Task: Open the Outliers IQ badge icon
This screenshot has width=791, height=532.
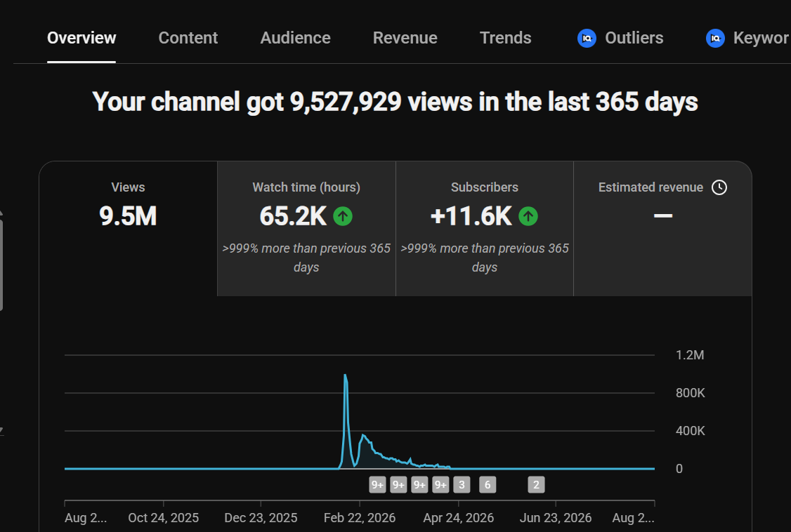Action: point(587,39)
